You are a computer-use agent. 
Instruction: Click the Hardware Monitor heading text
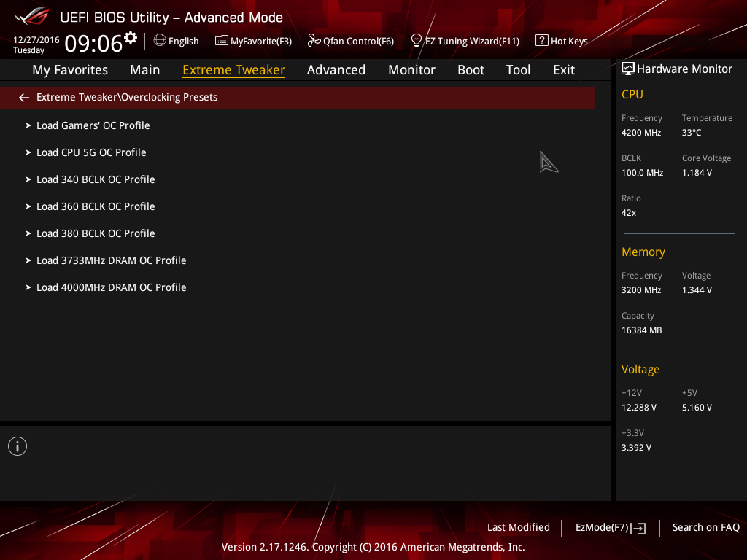(x=684, y=69)
